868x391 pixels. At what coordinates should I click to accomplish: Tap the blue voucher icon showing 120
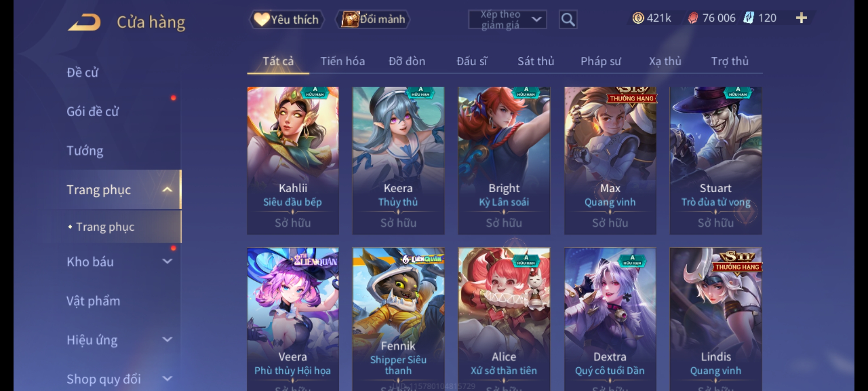pos(748,18)
